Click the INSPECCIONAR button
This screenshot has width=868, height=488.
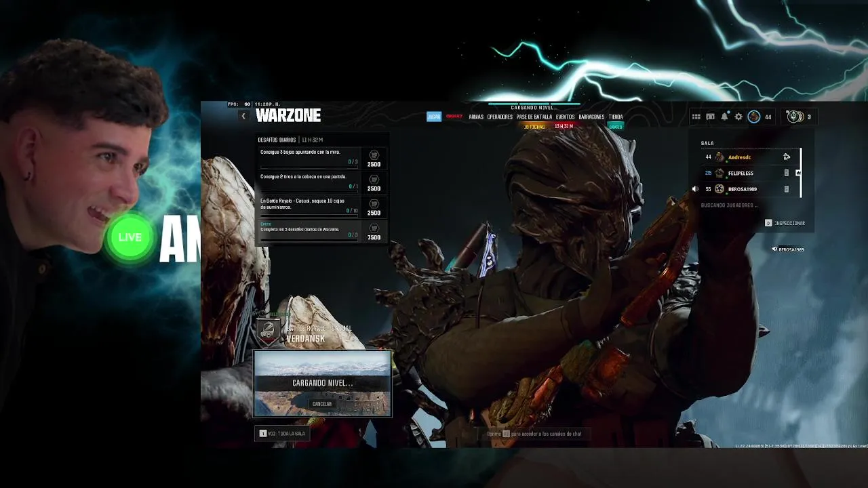tap(785, 223)
